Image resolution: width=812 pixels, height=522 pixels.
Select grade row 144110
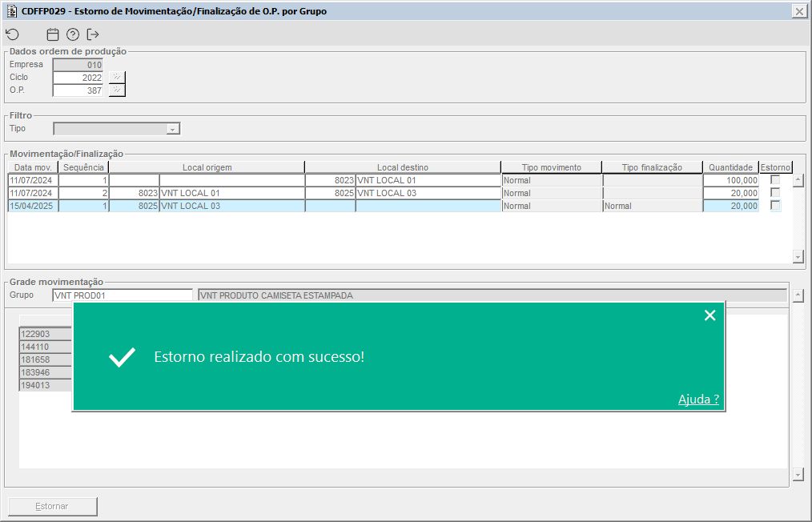click(x=46, y=347)
